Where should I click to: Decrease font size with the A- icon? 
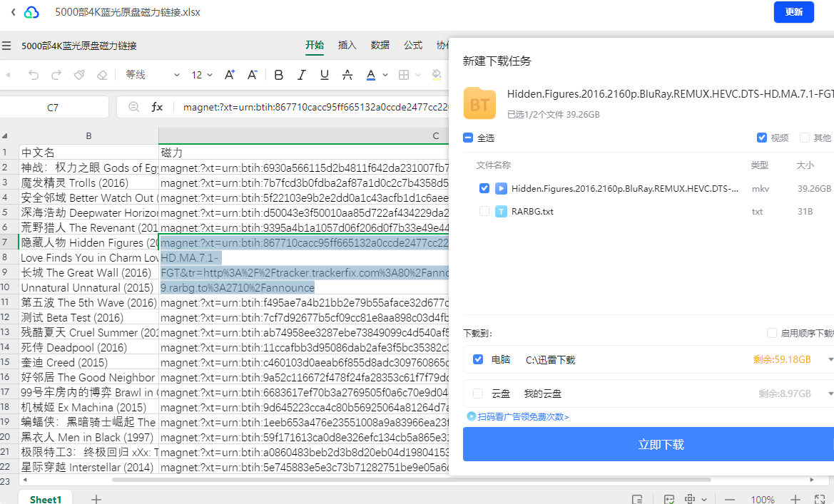(x=253, y=75)
